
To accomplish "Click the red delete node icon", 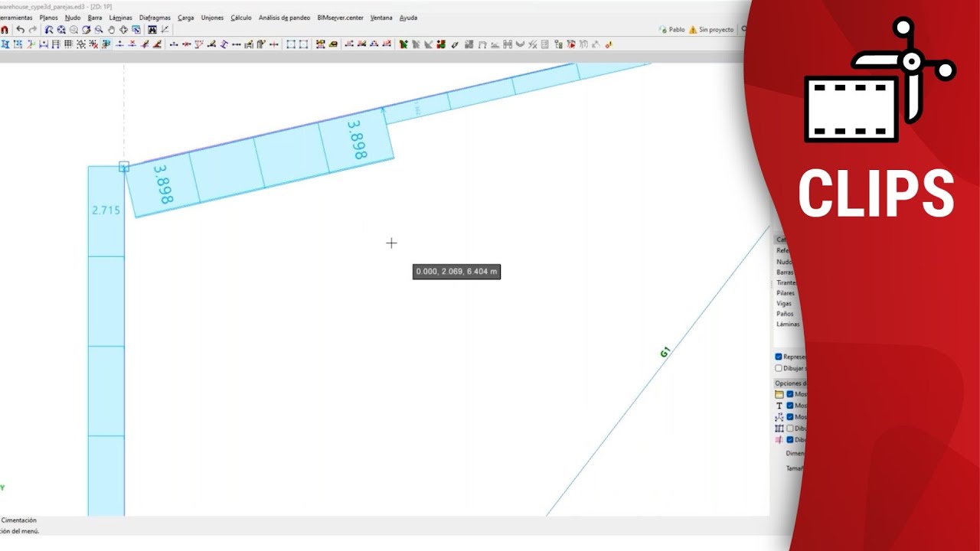I will point(132,44).
